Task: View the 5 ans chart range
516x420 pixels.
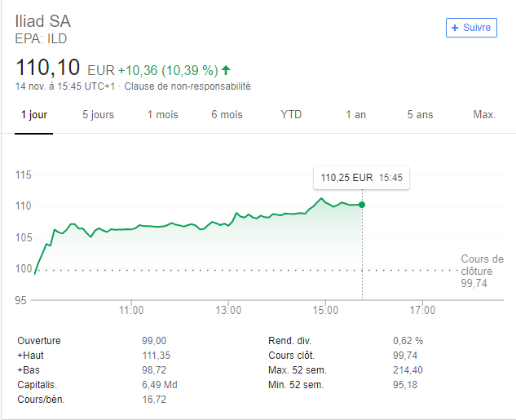Action: [420, 115]
